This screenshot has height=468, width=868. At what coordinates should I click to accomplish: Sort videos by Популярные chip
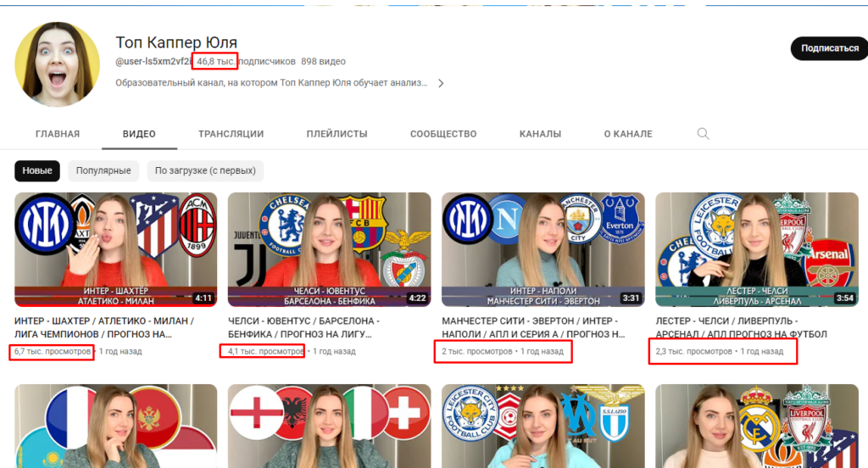point(103,170)
